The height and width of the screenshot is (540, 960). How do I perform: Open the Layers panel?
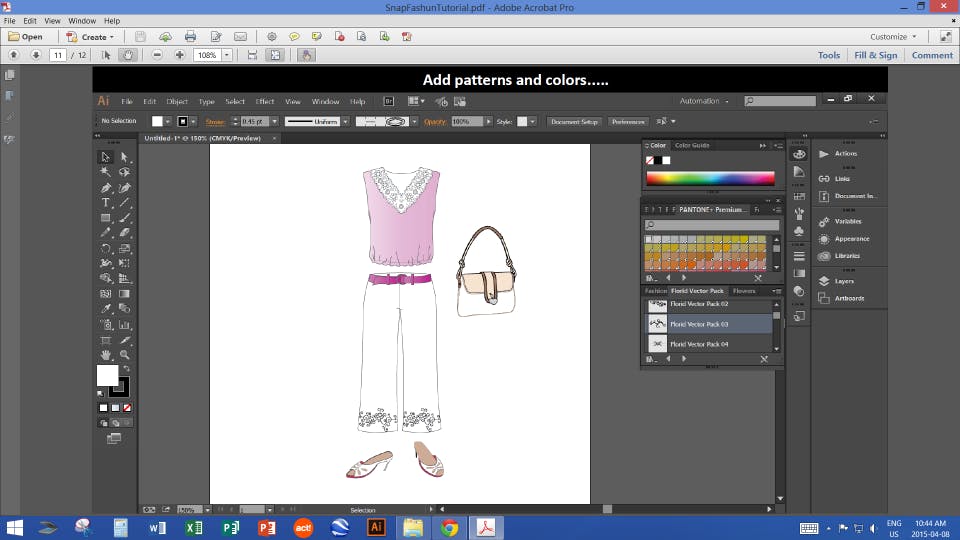click(844, 281)
